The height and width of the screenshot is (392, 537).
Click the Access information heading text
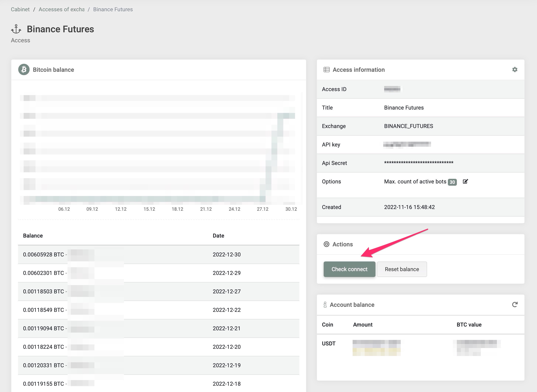[359, 70]
